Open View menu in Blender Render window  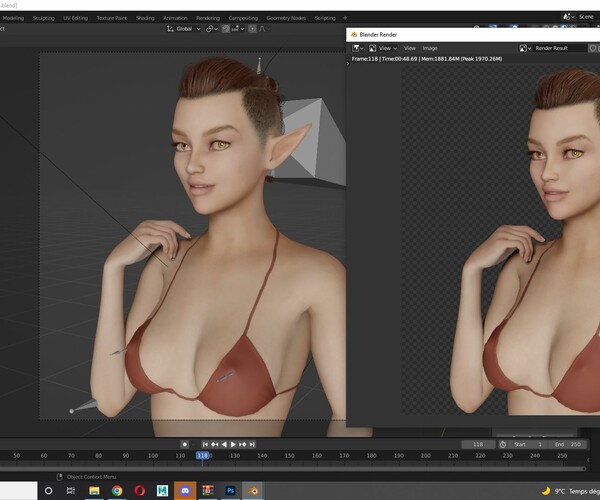[409, 48]
